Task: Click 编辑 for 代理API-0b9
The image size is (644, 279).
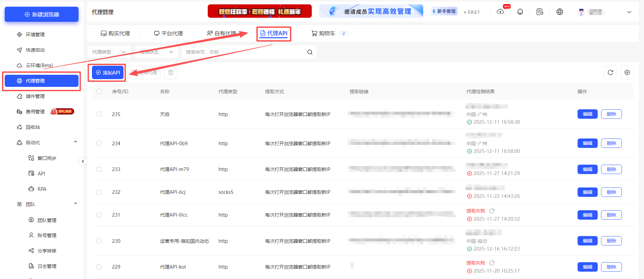Action: coord(588,143)
